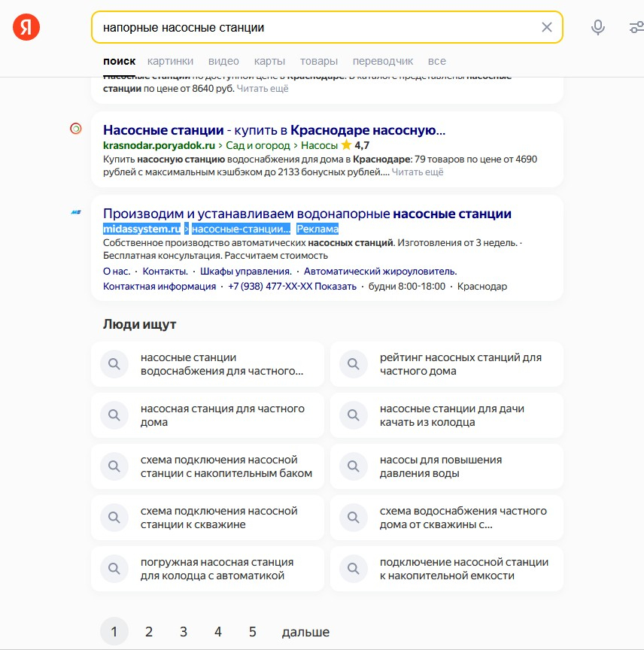Go to next page via дальше

click(x=305, y=632)
